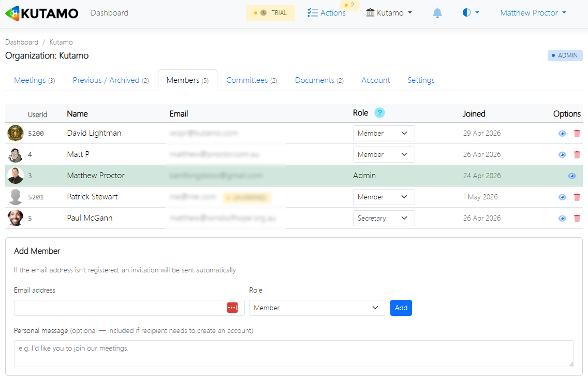588x377 pixels.
Task: Click Matt P's avatar
Action: coord(16,154)
